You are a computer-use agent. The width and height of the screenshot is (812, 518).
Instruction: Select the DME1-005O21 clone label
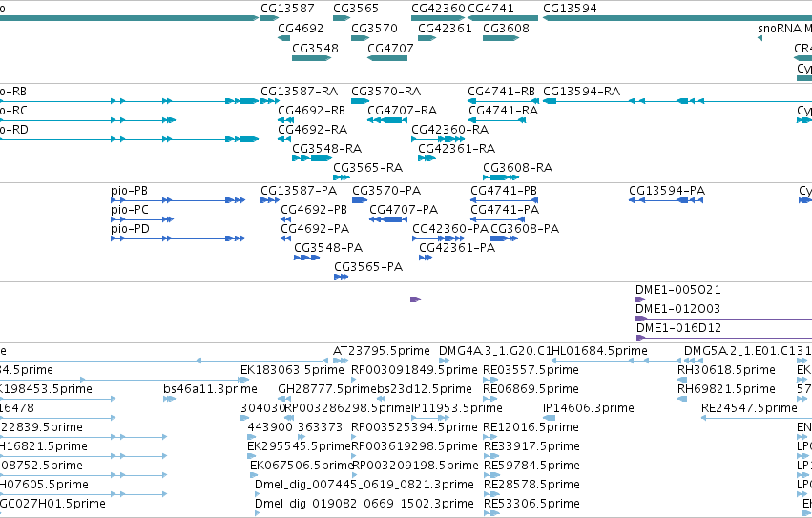tap(677, 290)
